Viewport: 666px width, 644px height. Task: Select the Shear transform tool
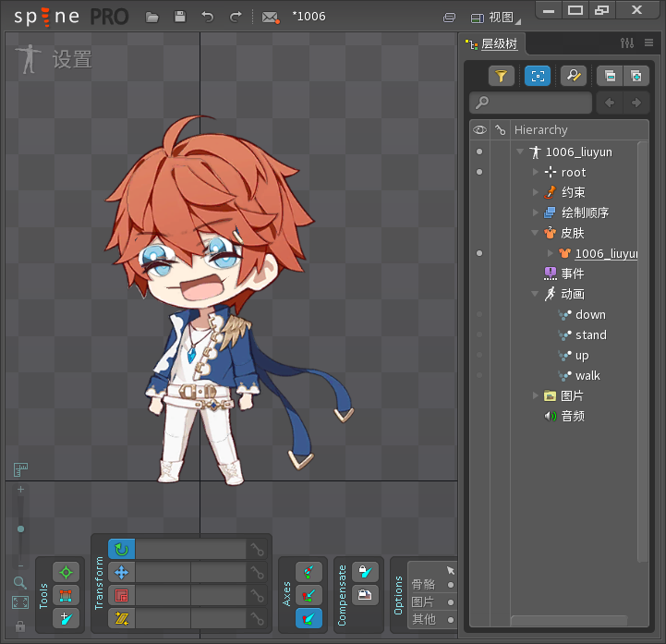122,618
